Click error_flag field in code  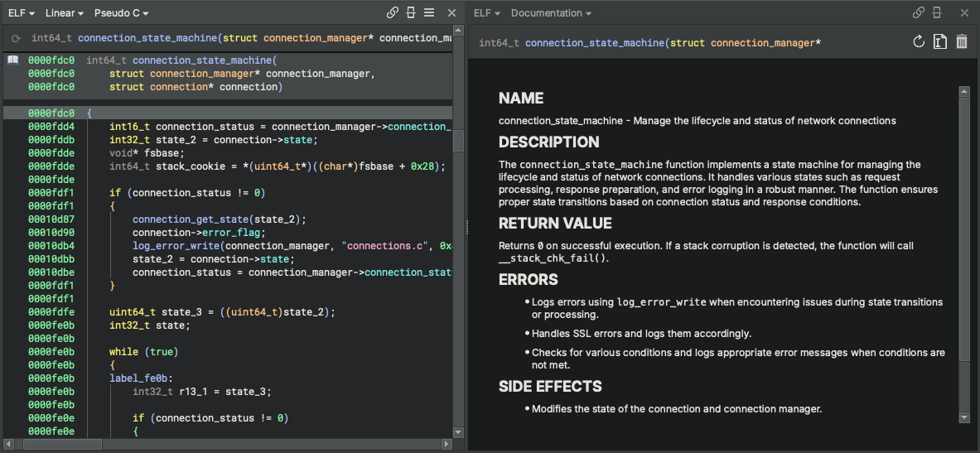pyautogui.click(x=232, y=233)
